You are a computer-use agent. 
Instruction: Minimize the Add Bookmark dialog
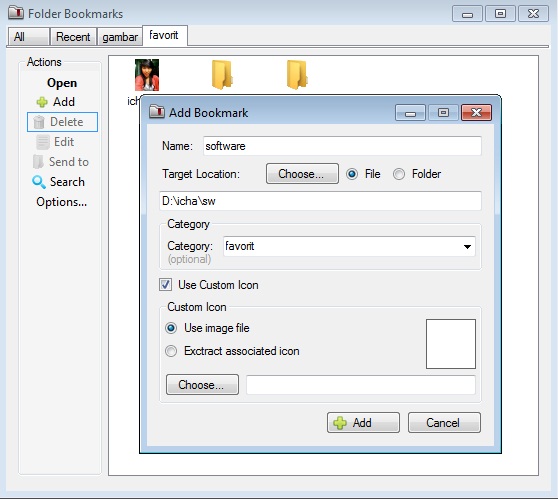point(410,112)
